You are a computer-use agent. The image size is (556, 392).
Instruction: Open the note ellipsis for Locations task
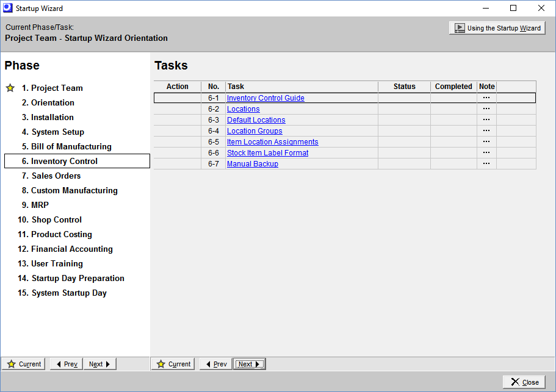486,109
